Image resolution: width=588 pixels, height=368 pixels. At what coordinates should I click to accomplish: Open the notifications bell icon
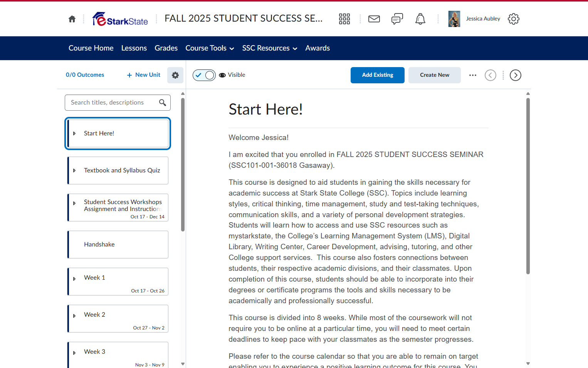(x=420, y=19)
